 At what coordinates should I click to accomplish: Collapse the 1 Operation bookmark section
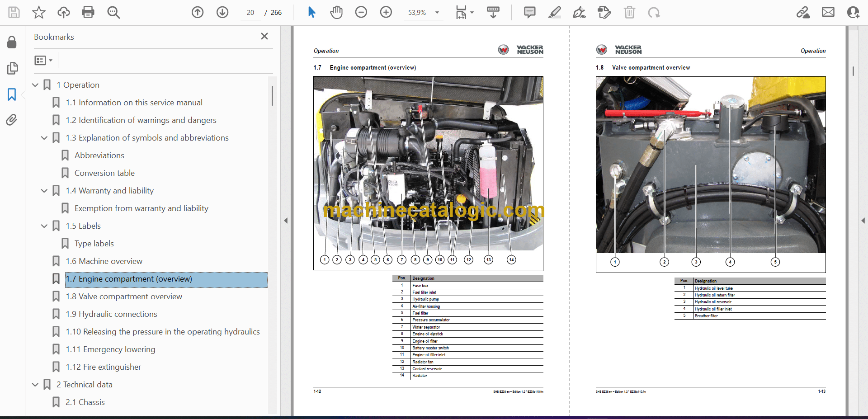[35, 85]
